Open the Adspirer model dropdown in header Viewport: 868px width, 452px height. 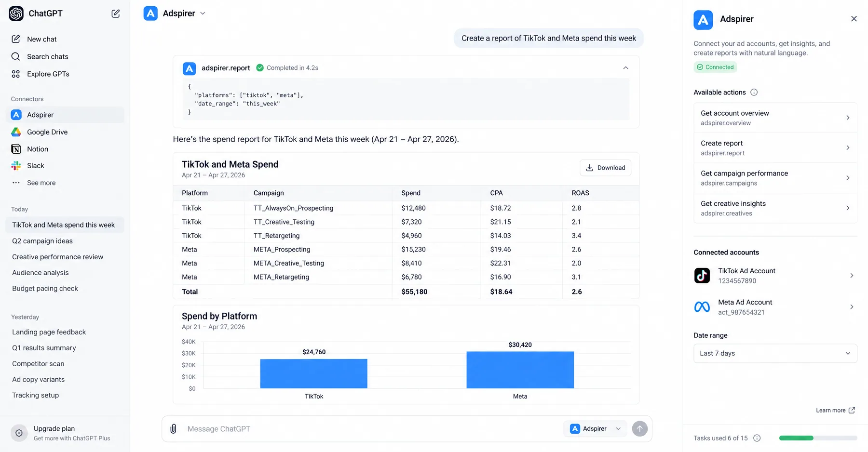[x=175, y=13]
